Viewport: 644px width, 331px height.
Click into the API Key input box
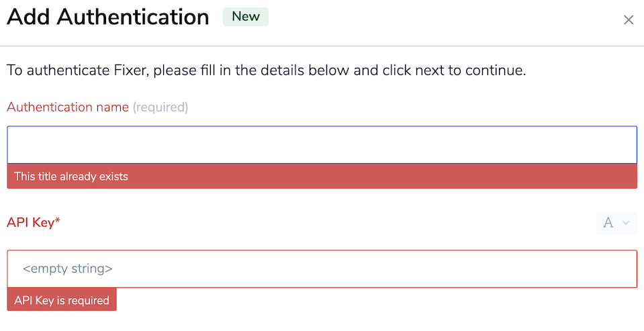coord(322,269)
